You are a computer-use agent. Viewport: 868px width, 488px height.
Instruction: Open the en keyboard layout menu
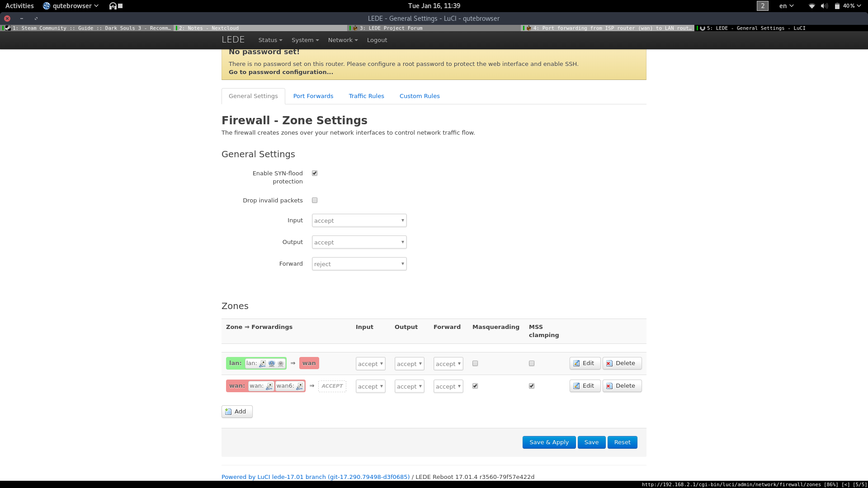coord(786,6)
